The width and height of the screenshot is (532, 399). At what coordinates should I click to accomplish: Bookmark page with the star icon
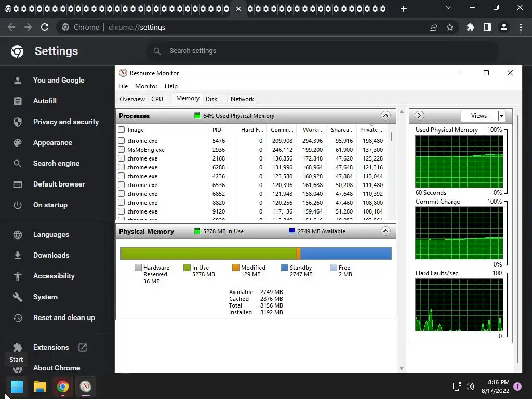click(450, 27)
